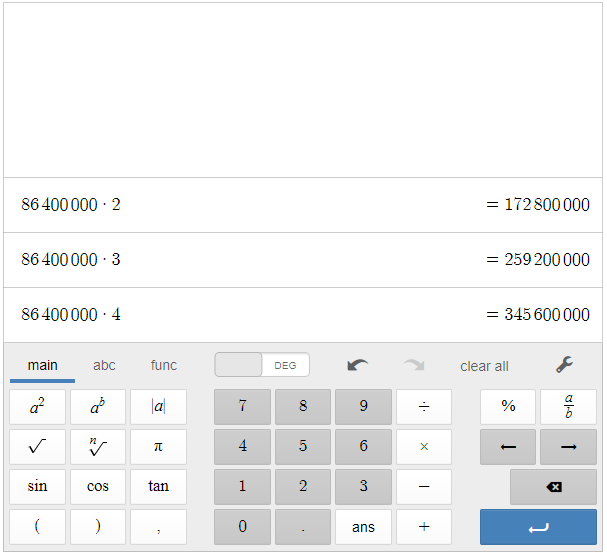The height and width of the screenshot is (555, 607).
Task: Insert an nth root symbol
Action: coord(98,447)
